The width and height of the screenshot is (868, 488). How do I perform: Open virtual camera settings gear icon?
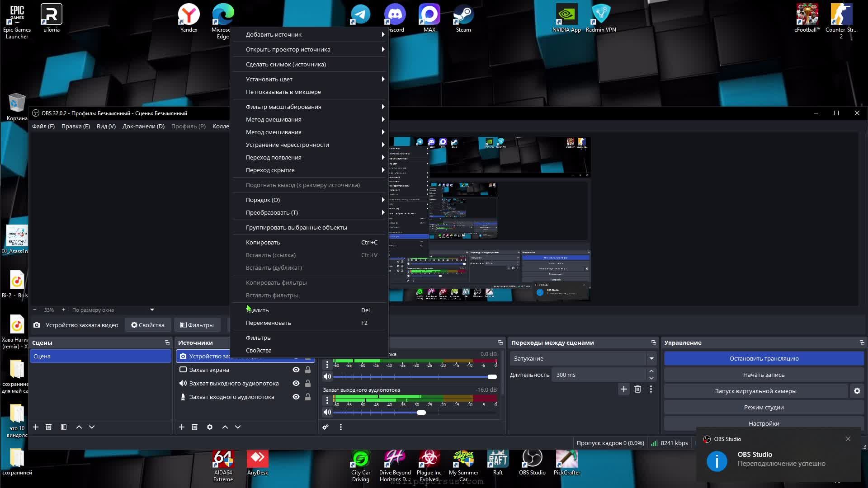857,391
